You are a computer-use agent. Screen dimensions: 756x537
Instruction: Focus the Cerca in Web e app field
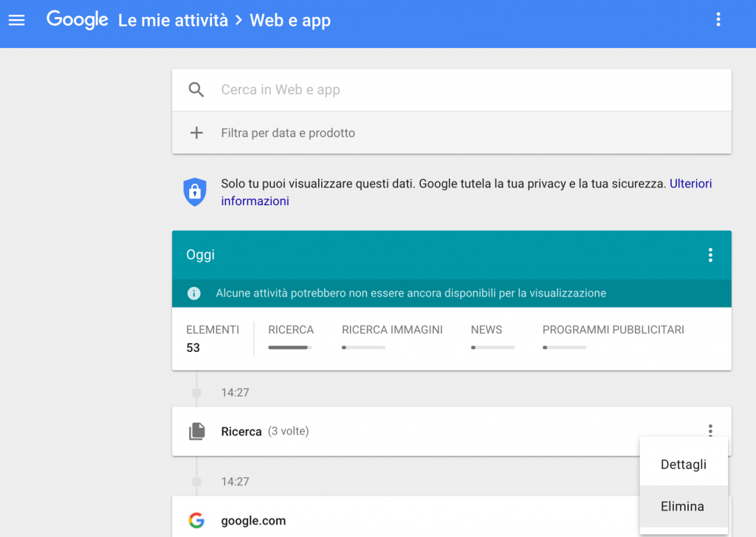click(451, 89)
